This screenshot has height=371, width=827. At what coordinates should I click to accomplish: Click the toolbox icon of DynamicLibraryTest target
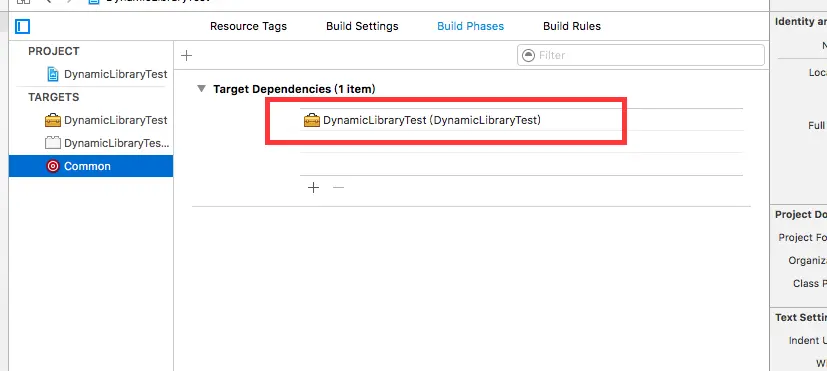point(53,120)
